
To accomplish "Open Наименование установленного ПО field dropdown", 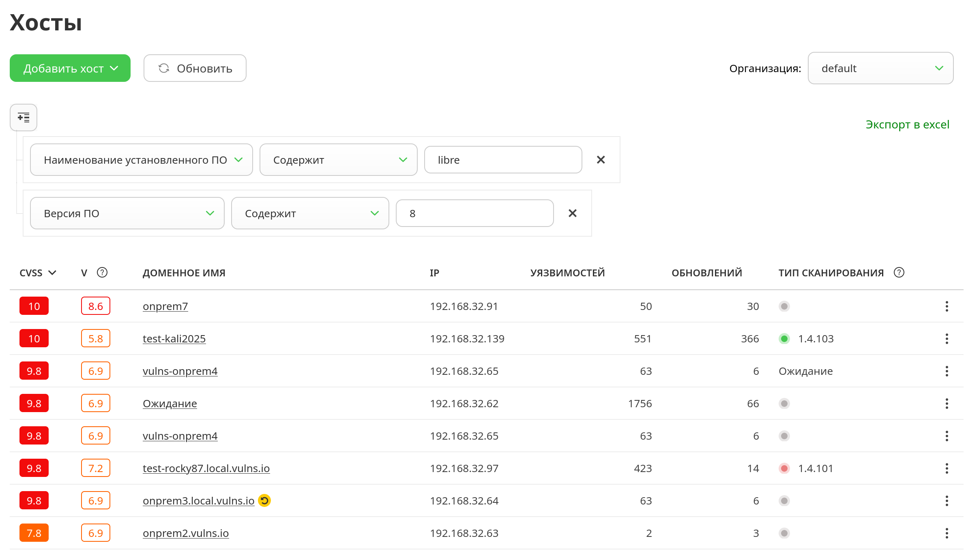I will click(x=141, y=160).
